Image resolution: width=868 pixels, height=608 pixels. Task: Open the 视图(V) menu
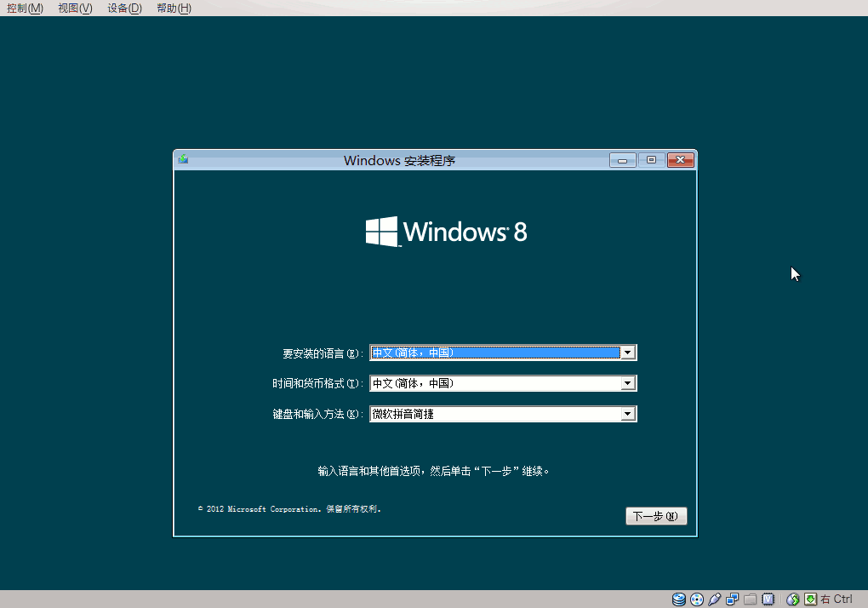pyautogui.click(x=75, y=8)
